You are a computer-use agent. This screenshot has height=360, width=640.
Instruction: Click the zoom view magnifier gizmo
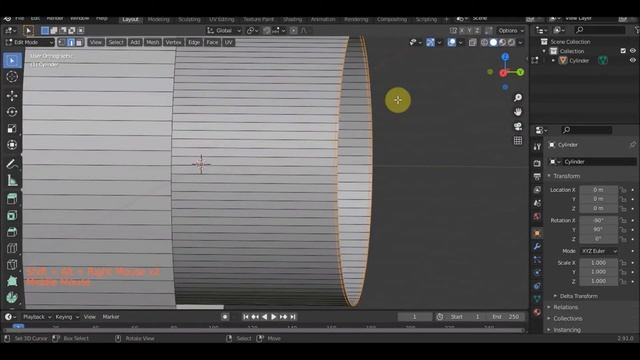click(x=518, y=98)
